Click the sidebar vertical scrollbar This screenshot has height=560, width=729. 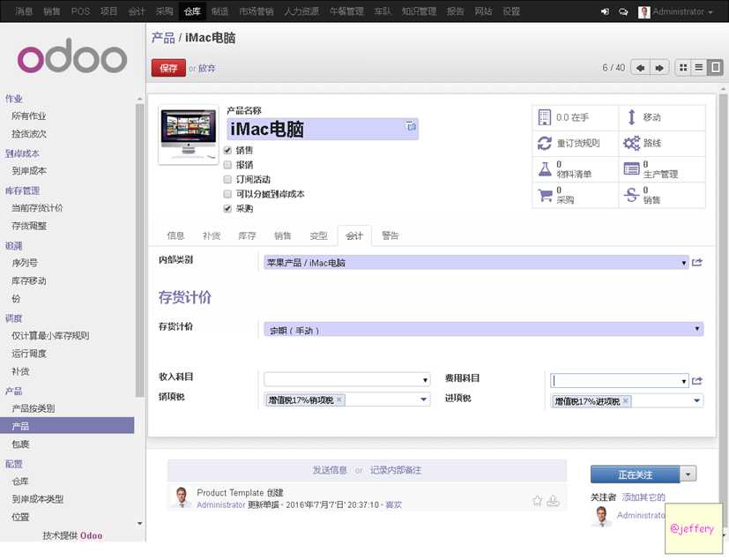pyautogui.click(x=139, y=250)
